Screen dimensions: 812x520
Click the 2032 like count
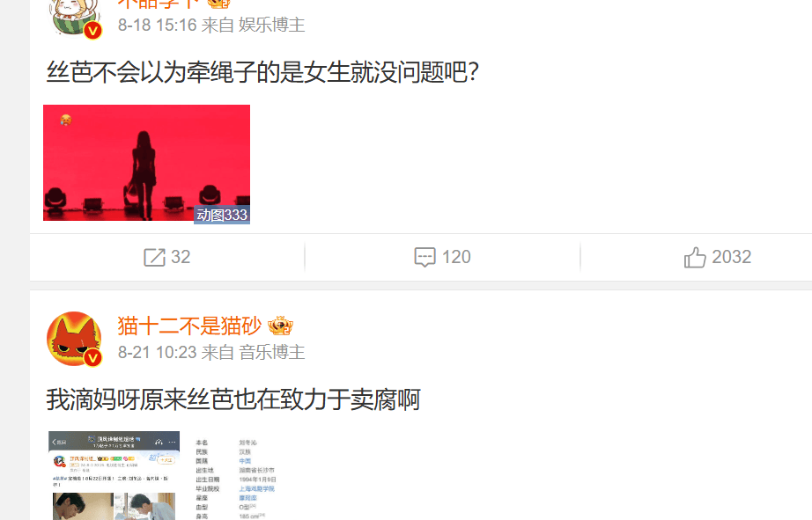pyautogui.click(x=731, y=257)
